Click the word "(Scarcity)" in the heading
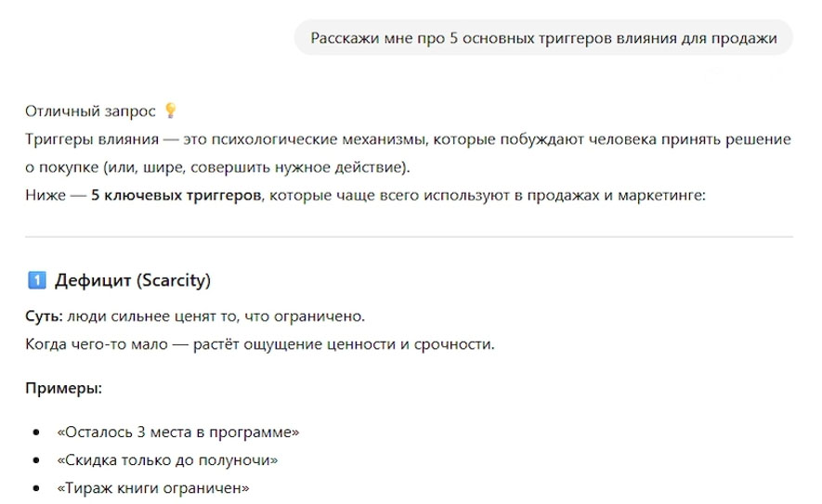 (x=175, y=280)
